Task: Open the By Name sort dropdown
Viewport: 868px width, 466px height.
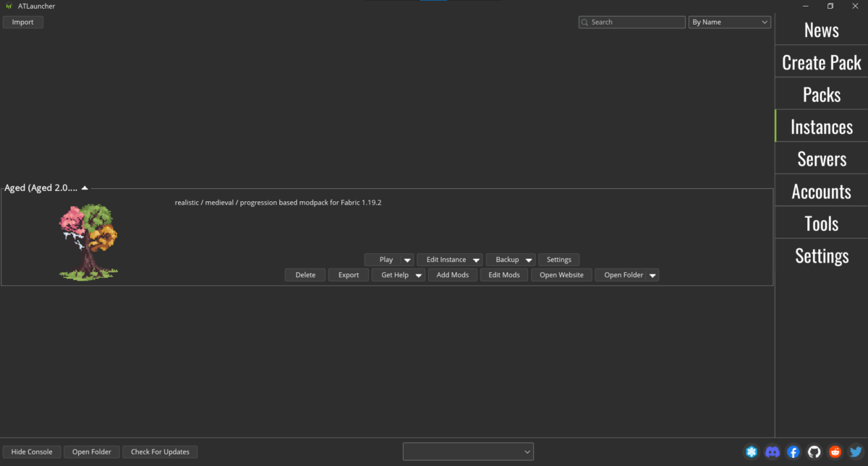Action: (x=729, y=22)
